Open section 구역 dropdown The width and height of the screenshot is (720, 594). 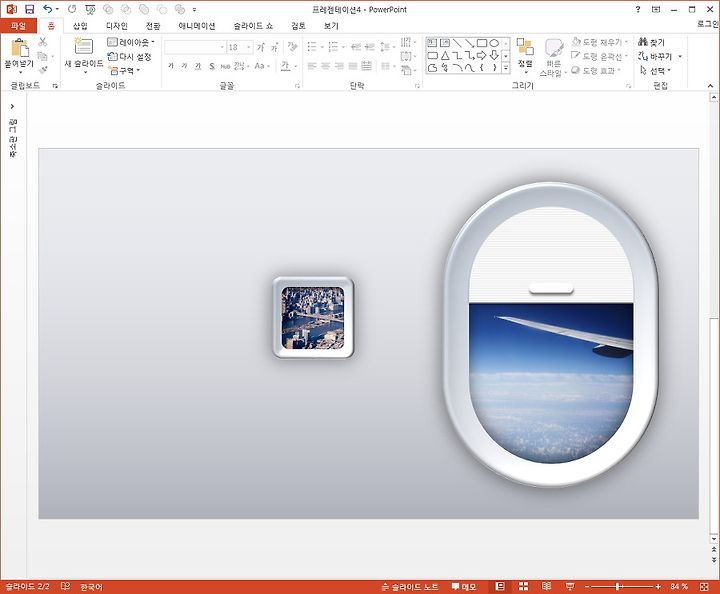click(124, 71)
